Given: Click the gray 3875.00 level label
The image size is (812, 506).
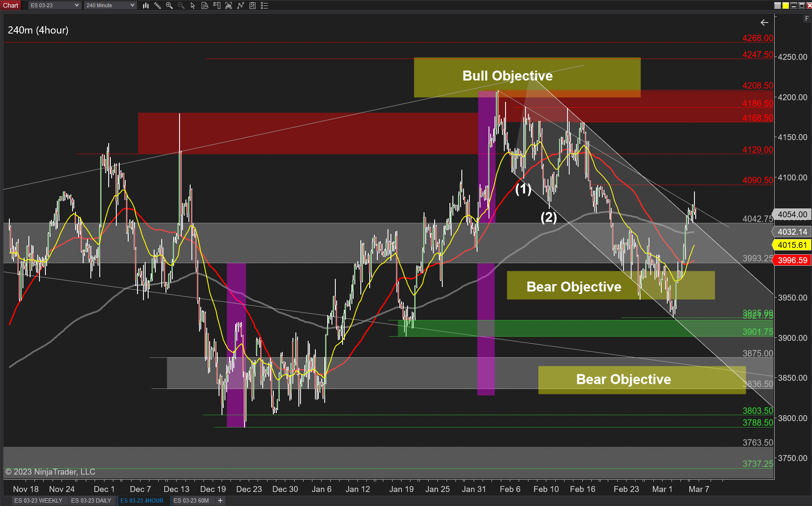Looking at the screenshot, I should tap(758, 353).
